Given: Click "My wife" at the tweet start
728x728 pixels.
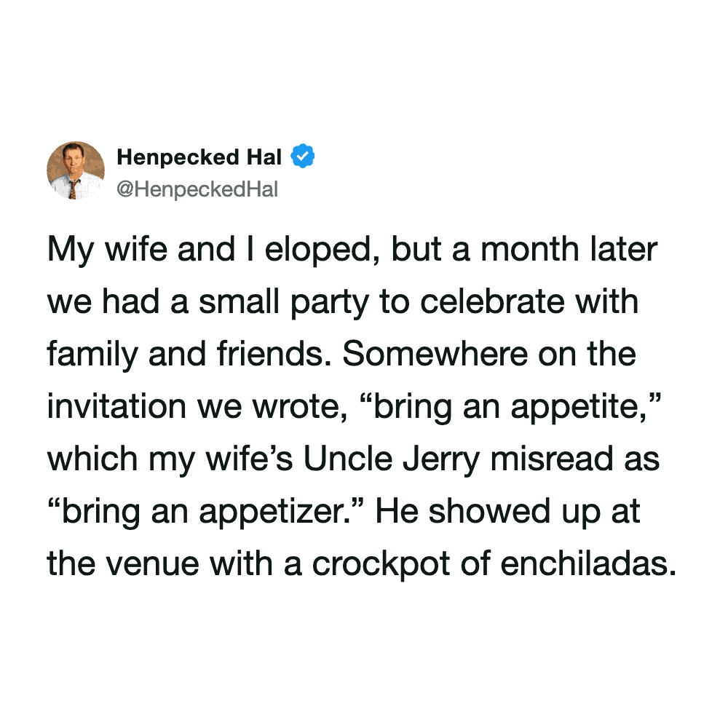Looking at the screenshot, I should pyautogui.click(x=100, y=250).
